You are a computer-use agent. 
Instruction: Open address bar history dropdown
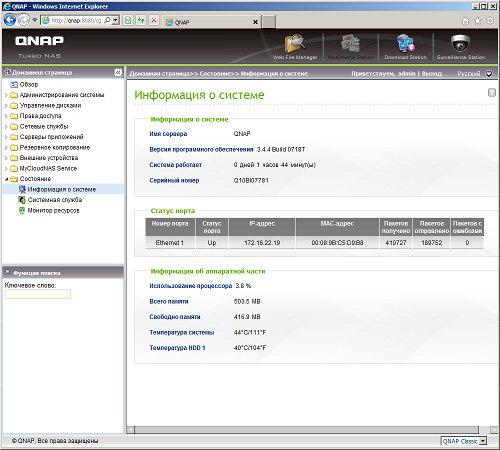pos(115,20)
